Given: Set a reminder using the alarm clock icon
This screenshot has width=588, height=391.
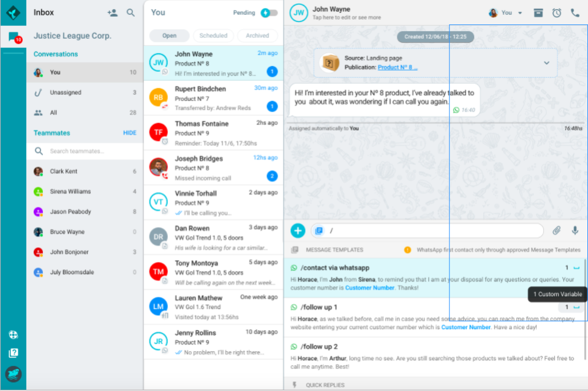Looking at the screenshot, I should [556, 12].
